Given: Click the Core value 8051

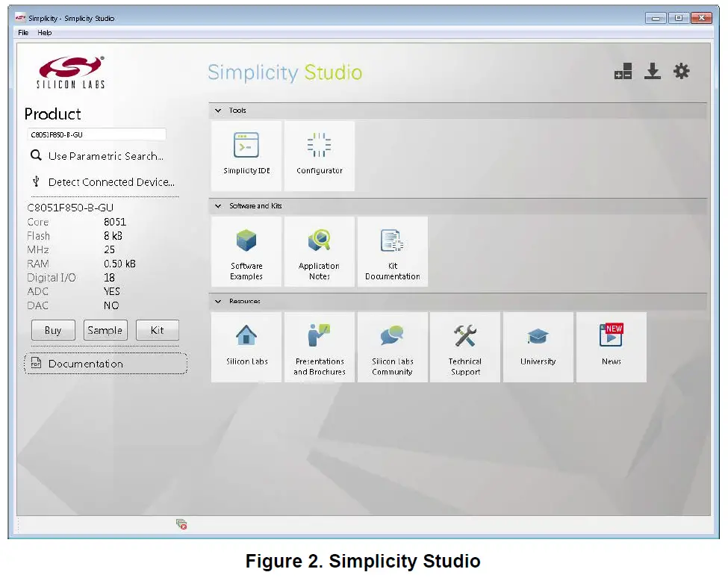Looking at the screenshot, I should click(115, 222).
